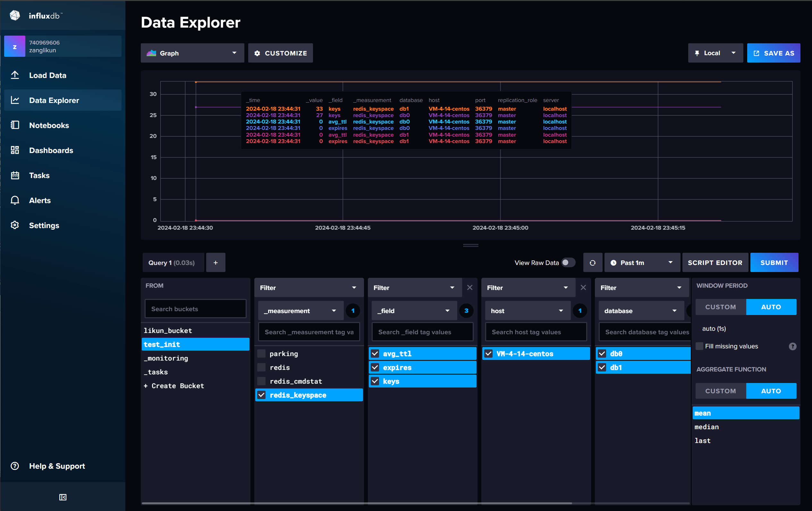Click the Search buckets input field
Screen dimensions: 812x511
pos(195,309)
